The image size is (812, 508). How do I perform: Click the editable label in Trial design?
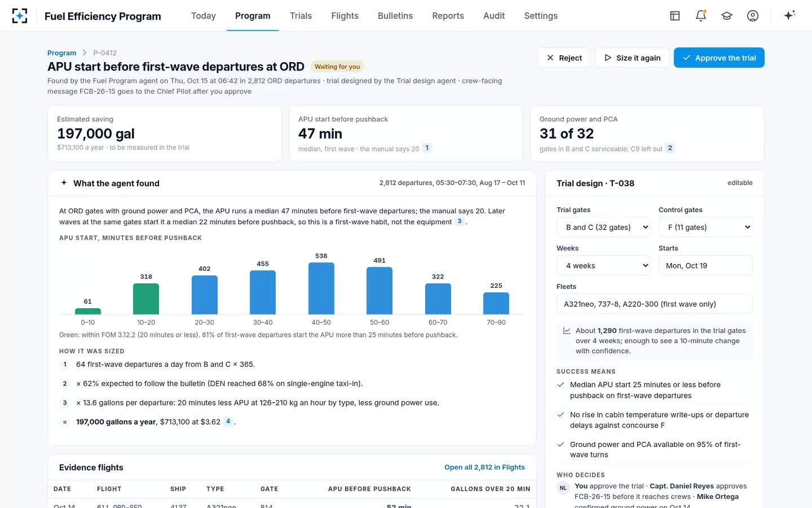pyautogui.click(x=740, y=183)
